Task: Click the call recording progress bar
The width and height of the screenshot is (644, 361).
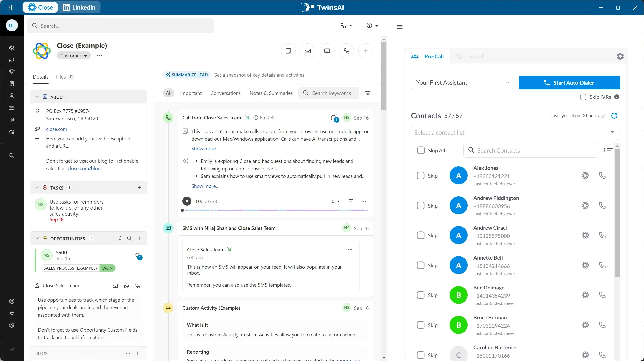Action: point(275,210)
